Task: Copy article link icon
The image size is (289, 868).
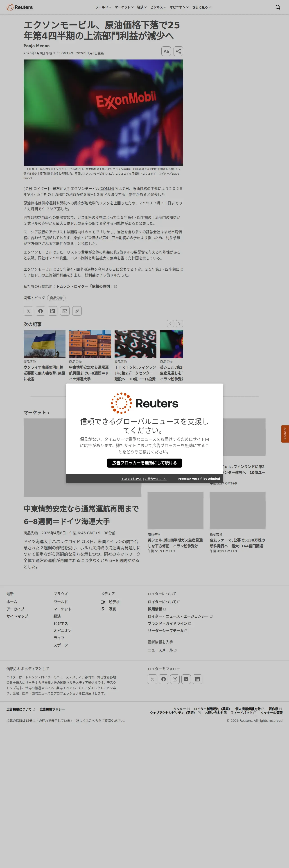Action: click(x=77, y=311)
